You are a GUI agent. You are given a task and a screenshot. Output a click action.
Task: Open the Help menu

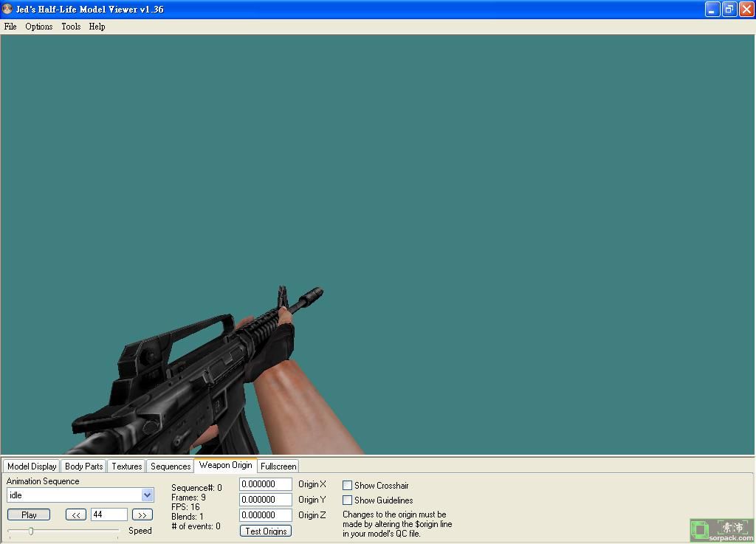(97, 27)
